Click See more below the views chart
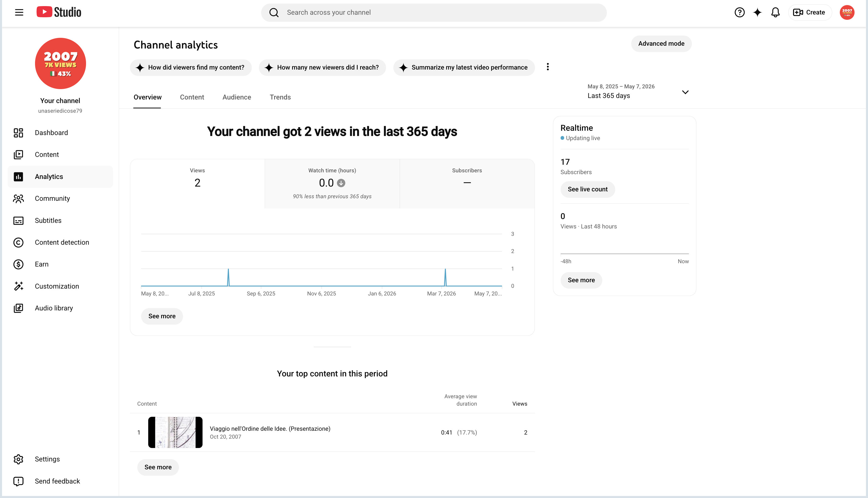 pyautogui.click(x=162, y=316)
